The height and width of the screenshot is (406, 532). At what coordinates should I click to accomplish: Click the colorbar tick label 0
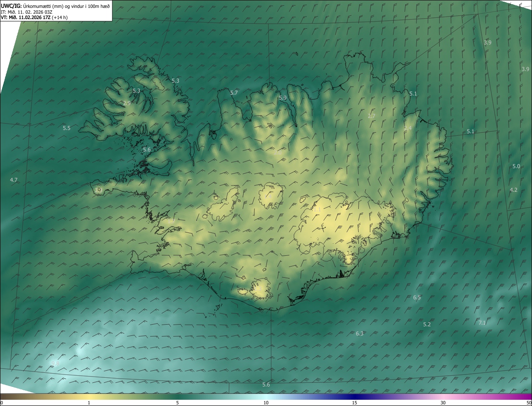point(2,403)
